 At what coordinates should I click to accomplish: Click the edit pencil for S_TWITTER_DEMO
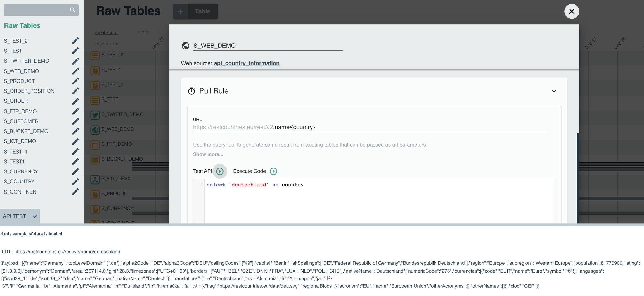click(75, 61)
